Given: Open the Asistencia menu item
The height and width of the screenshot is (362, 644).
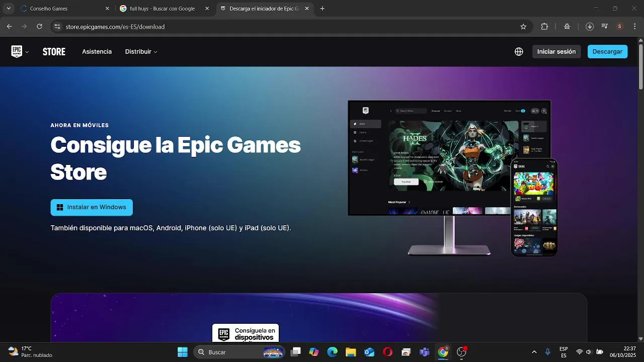Looking at the screenshot, I should pyautogui.click(x=97, y=52).
